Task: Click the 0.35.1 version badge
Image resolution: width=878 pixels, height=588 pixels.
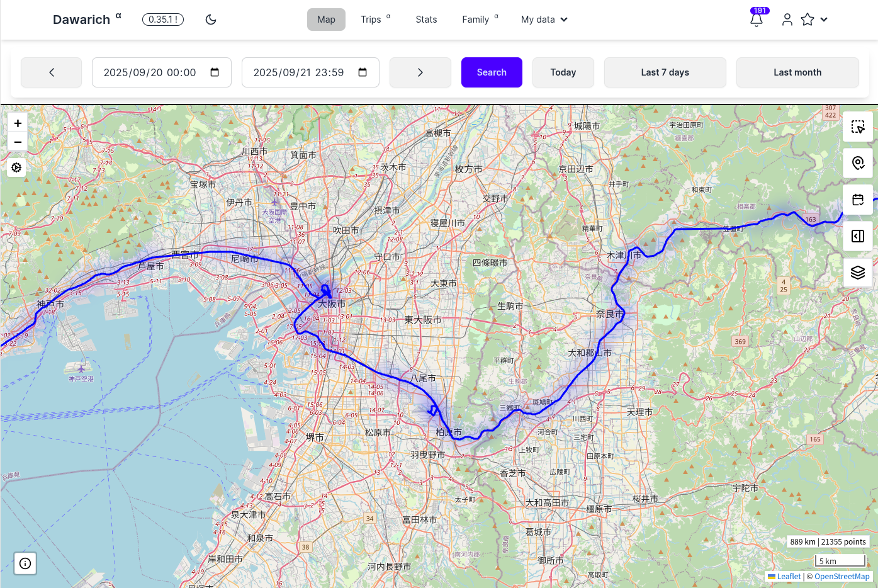Action: pyautogui.click(x=162, y=20)
